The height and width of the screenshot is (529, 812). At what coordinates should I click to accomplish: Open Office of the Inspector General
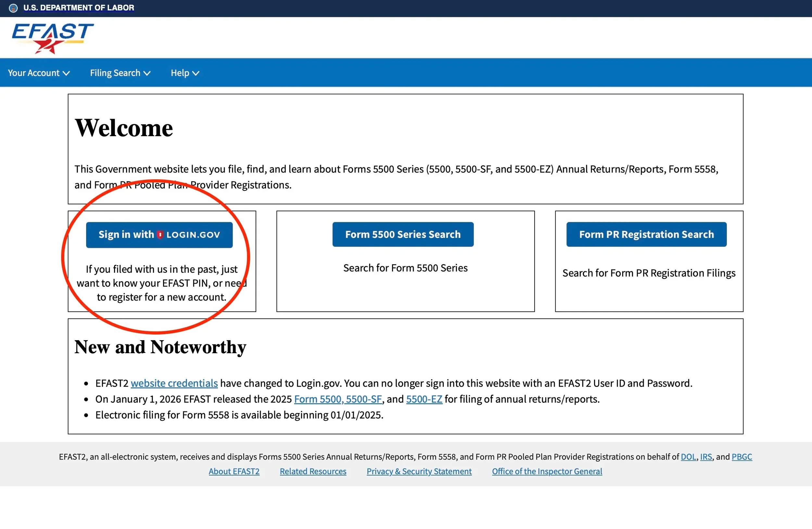(x=547, y=471)
